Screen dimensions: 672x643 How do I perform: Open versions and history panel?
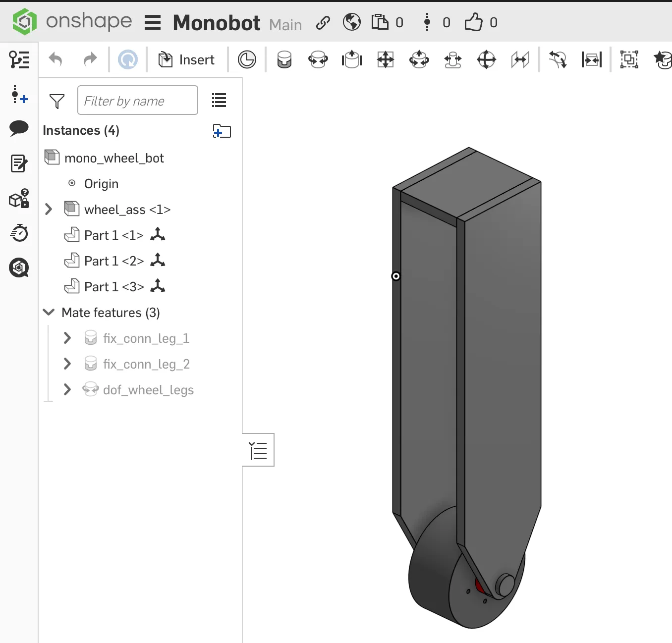(19, 60)
